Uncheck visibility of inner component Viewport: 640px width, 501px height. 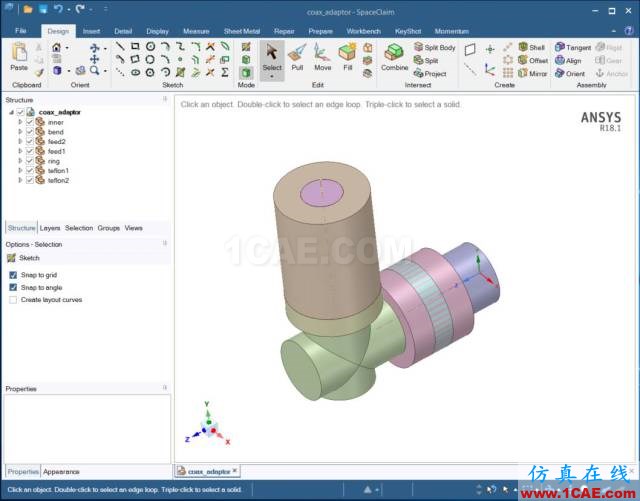click(29, 122)
